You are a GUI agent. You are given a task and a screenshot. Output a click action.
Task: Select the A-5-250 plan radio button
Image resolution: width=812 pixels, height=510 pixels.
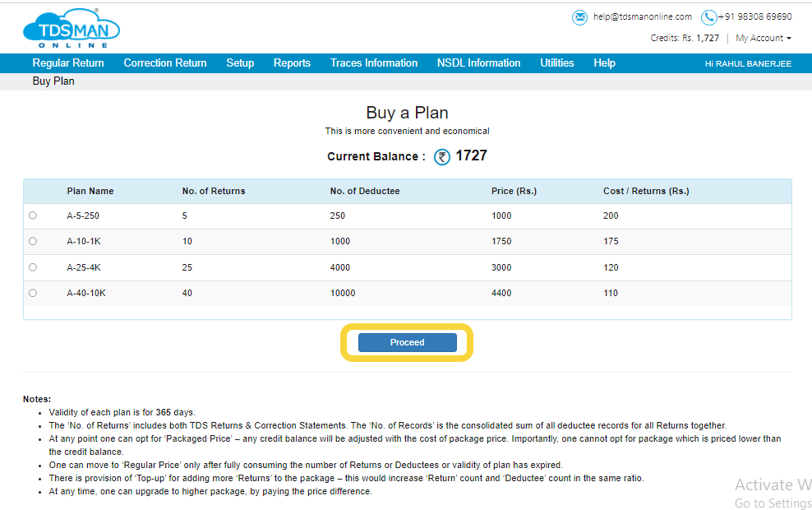[33, 216]
